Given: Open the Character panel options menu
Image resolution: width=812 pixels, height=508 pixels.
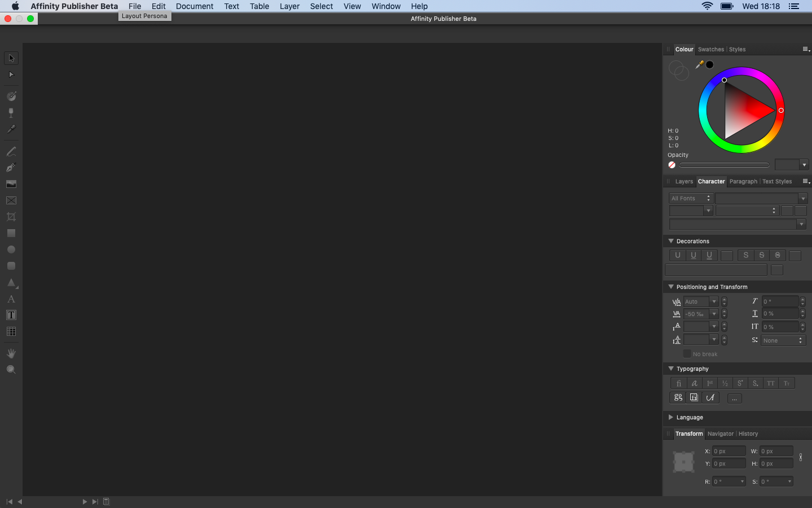Looking at the screenshot, I should click(806, 181).
